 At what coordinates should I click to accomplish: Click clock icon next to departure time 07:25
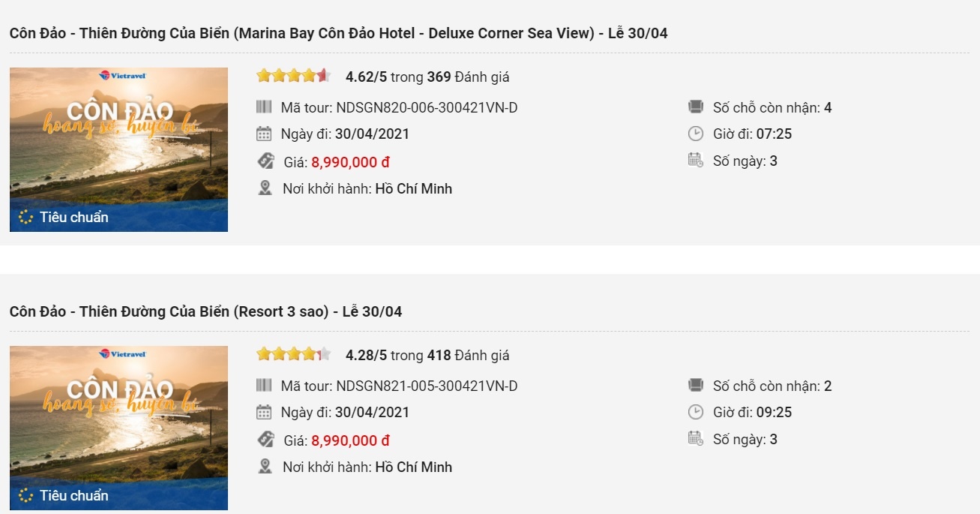click(x=696, y=134)
